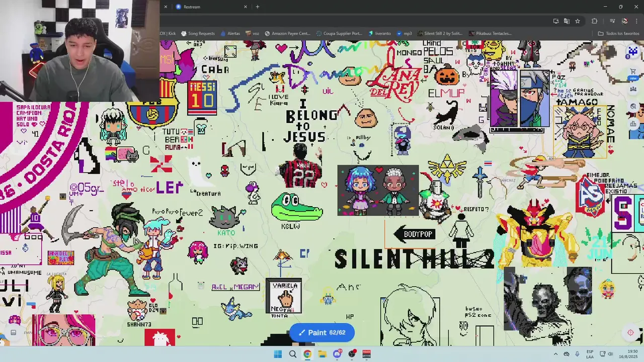Click the ESP LAA language indicator

coord(590,354)
